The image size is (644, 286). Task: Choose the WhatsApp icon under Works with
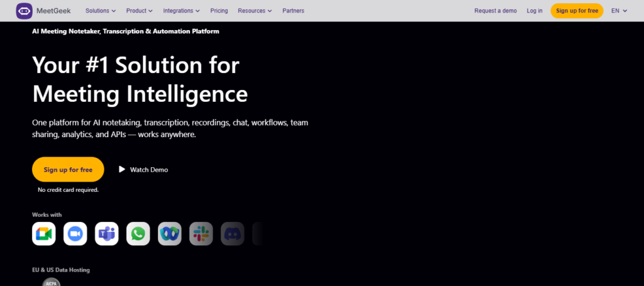tap(138, 234)
